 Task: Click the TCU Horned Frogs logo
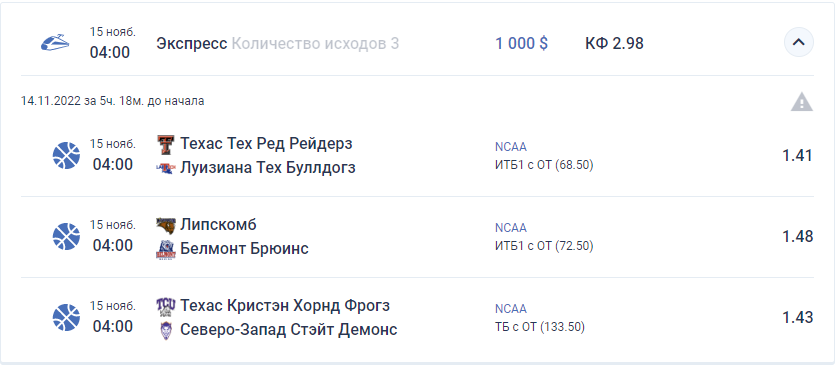coord(165,307)
